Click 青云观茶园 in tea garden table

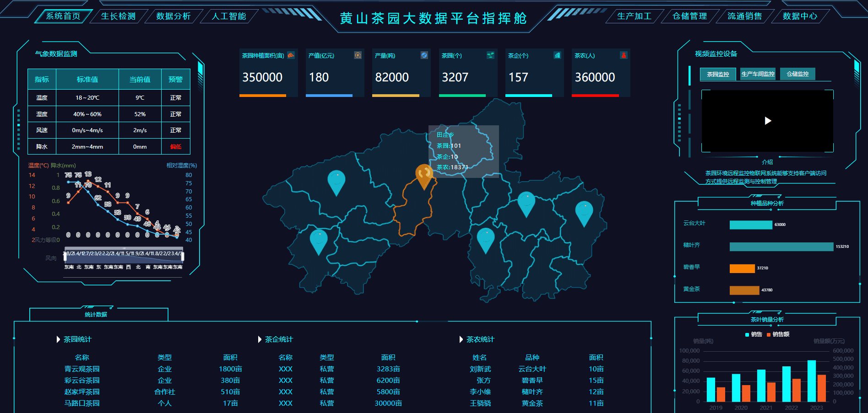(x=82, y=369)
